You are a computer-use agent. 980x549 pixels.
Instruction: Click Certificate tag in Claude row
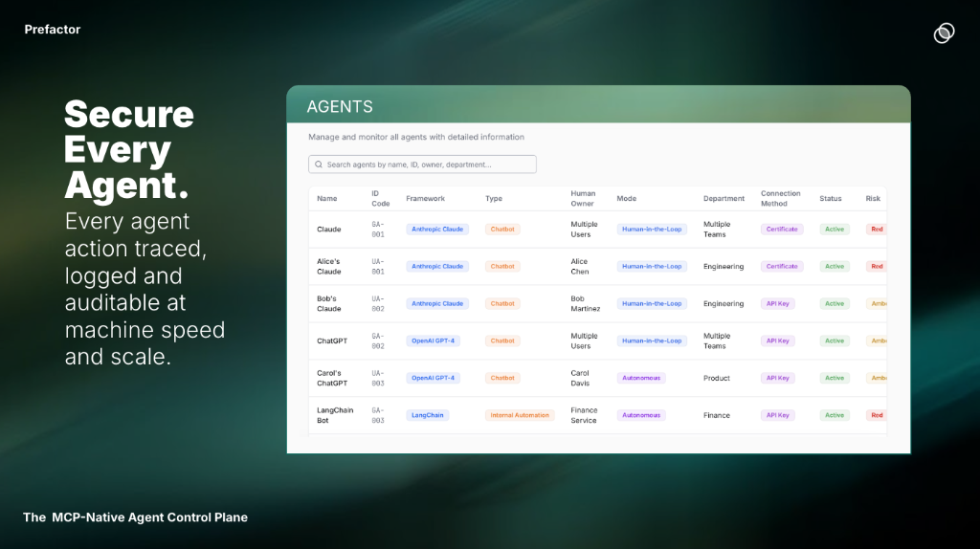(782, 230)
